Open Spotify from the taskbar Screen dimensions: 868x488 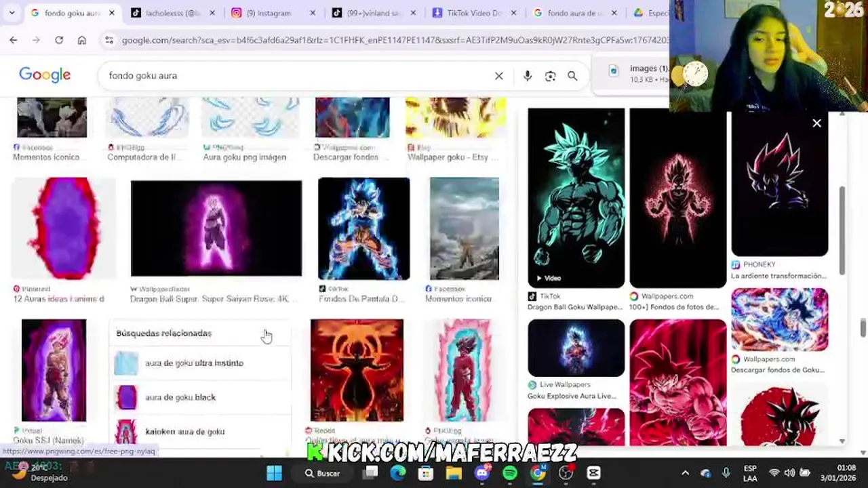[x=510, y=473]
